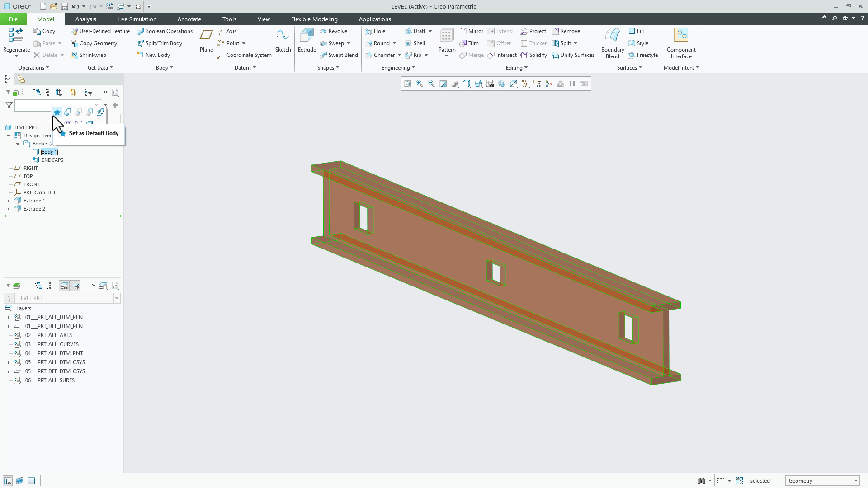Click the Regenerate icon
The height and width of the screenshot is (488, 868).
coord(16,35)
